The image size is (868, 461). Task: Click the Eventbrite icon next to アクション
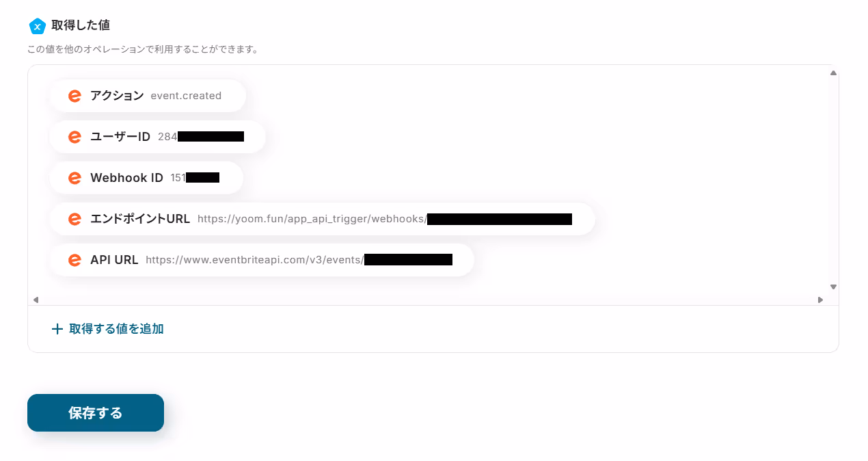pyautogui.click(x=74, y=96)
